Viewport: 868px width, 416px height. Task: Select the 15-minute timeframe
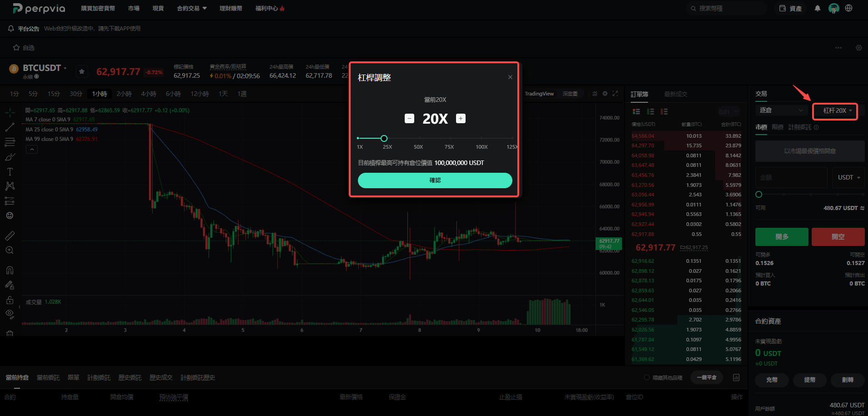54,94
